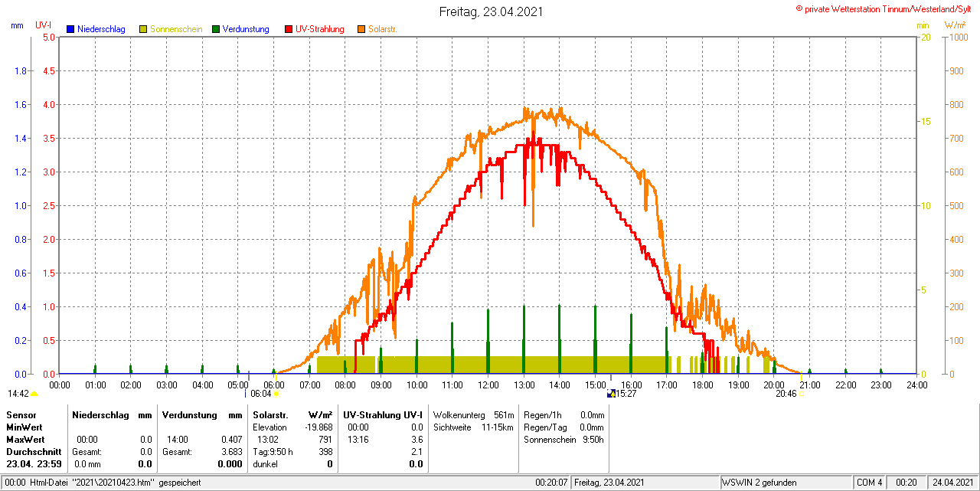Click the 23.04. 23:59 timestamp row label

(x=34, y=463)
